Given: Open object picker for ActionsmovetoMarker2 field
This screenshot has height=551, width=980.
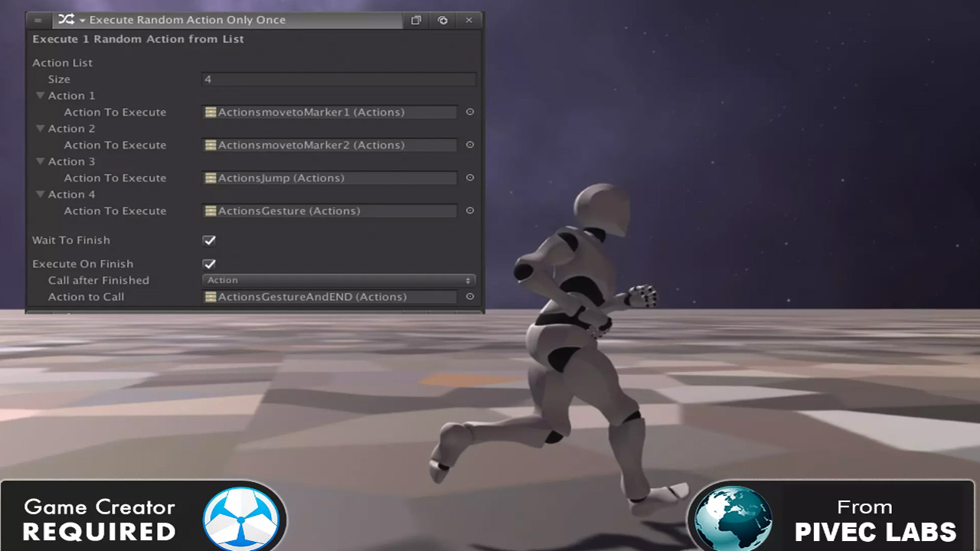Looking at the screenshot, I should tap(470, 145).
